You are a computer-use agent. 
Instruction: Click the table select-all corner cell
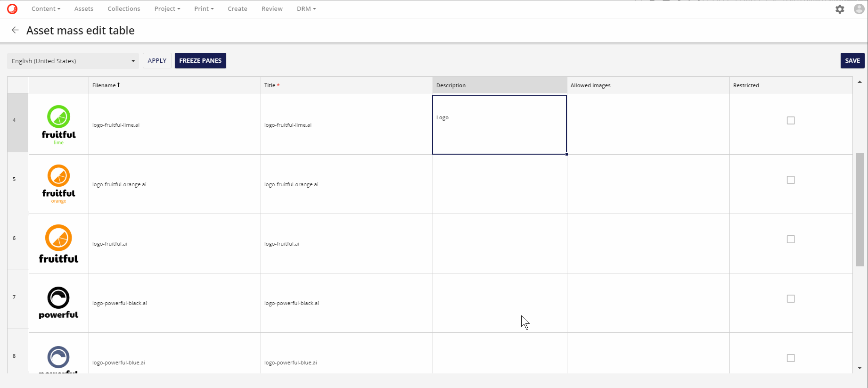pos(18,85)
